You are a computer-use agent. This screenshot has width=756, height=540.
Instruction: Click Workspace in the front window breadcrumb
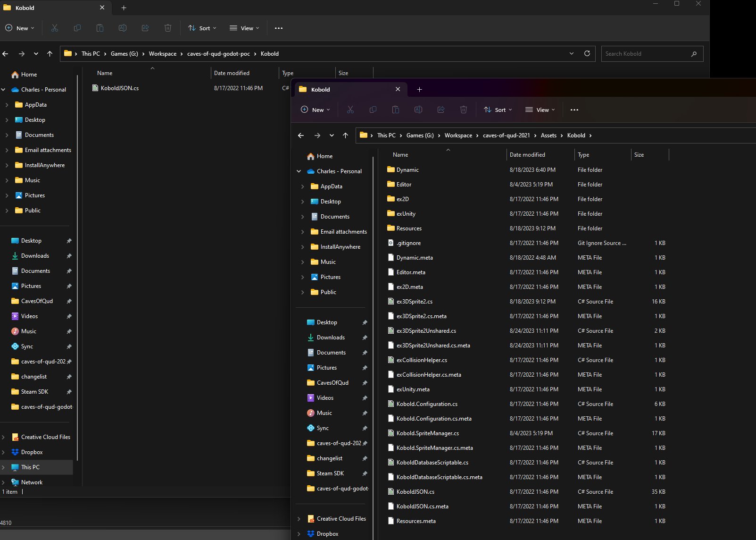(x=458, y=135)
